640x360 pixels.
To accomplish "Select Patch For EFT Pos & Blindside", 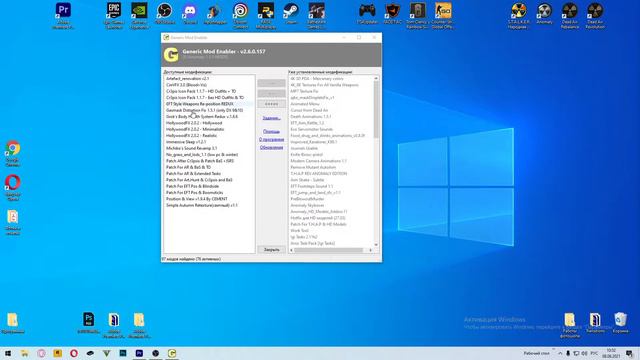I will (x=192, y=186).
